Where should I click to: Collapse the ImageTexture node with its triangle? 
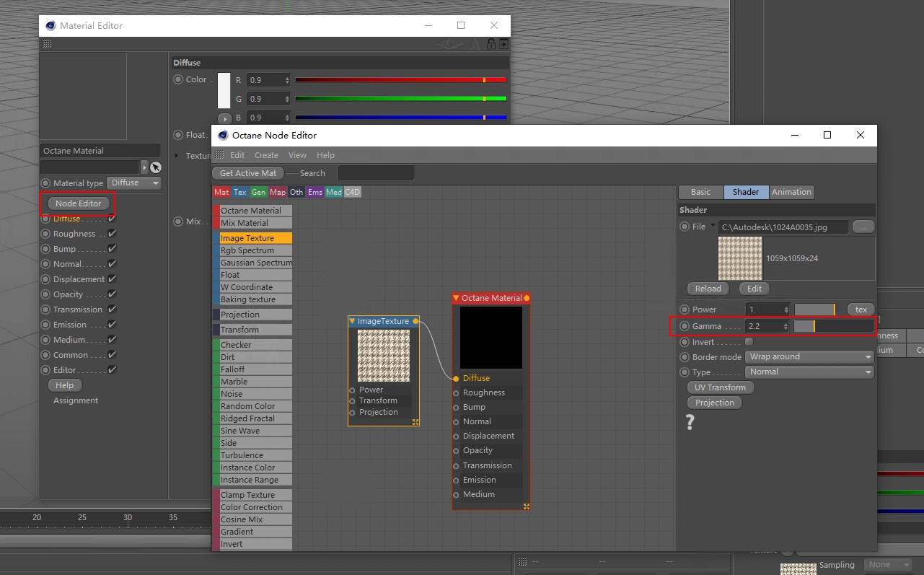[352, 321]
